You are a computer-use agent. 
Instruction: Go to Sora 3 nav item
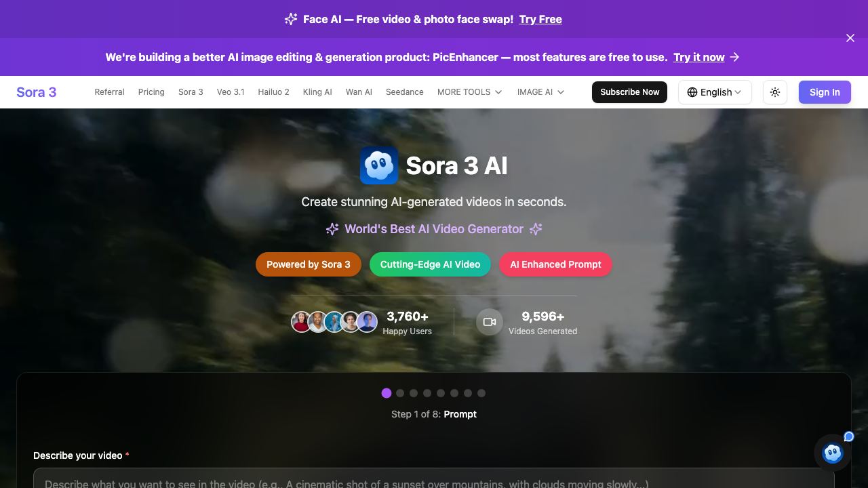191,92
